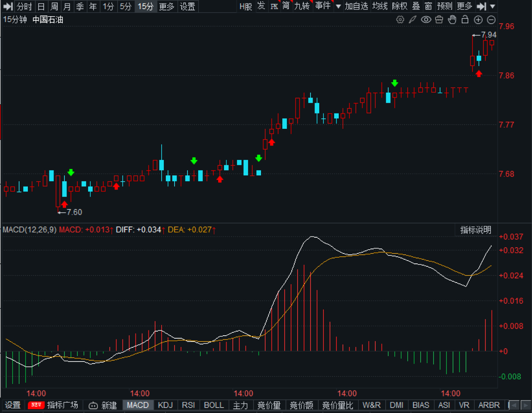Switch to the 5分 period tab
The width and height of the screenshot is (532, 413).
point(126,6)
